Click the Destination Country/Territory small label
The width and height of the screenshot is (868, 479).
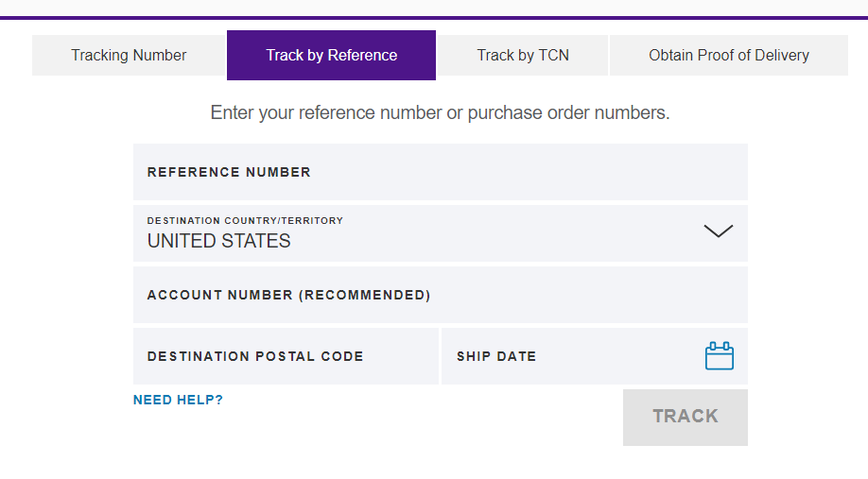coord(245,221)
